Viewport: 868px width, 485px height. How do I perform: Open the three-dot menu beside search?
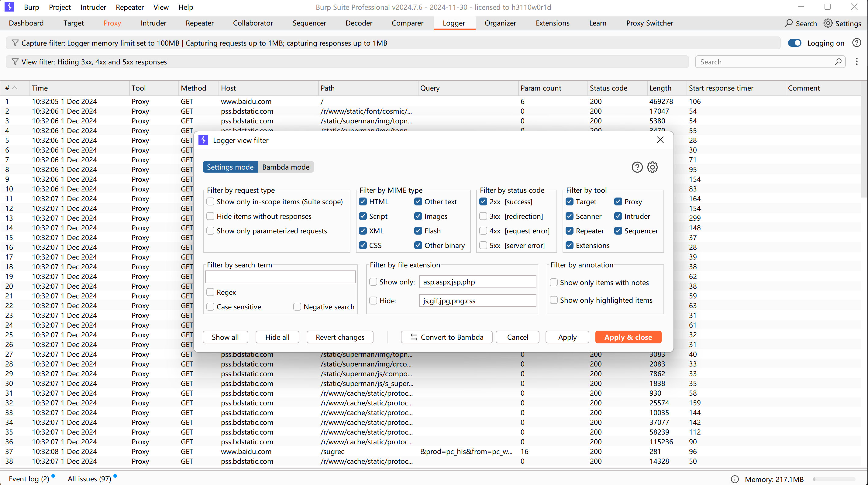tap(856, 62)
